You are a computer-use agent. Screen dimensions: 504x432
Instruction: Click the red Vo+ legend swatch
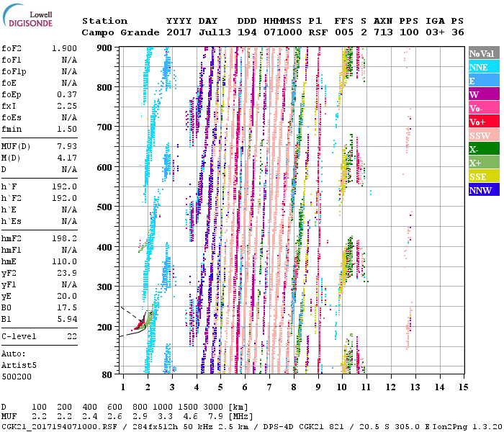(x=482, y=122)
